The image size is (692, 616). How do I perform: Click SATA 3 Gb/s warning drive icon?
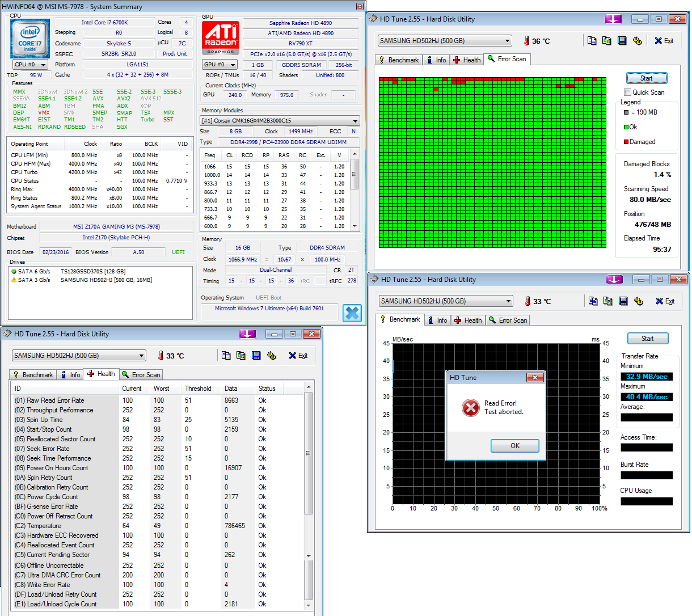[x=14, y=280]
